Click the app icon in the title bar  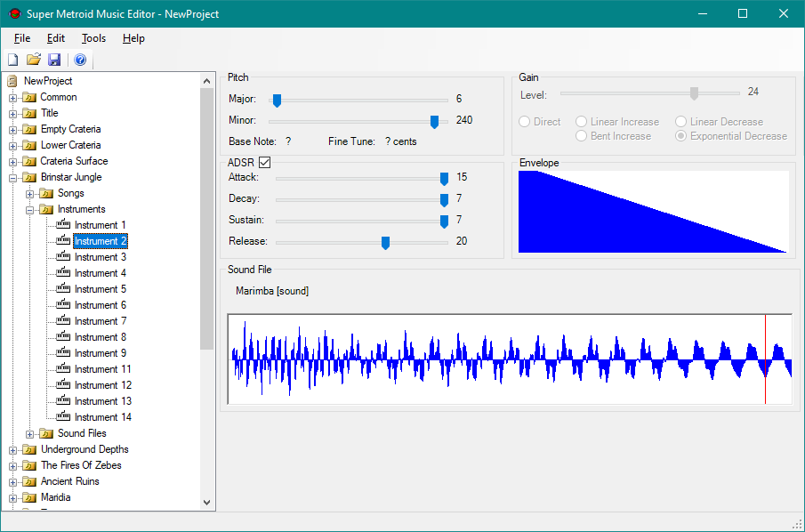15,14
